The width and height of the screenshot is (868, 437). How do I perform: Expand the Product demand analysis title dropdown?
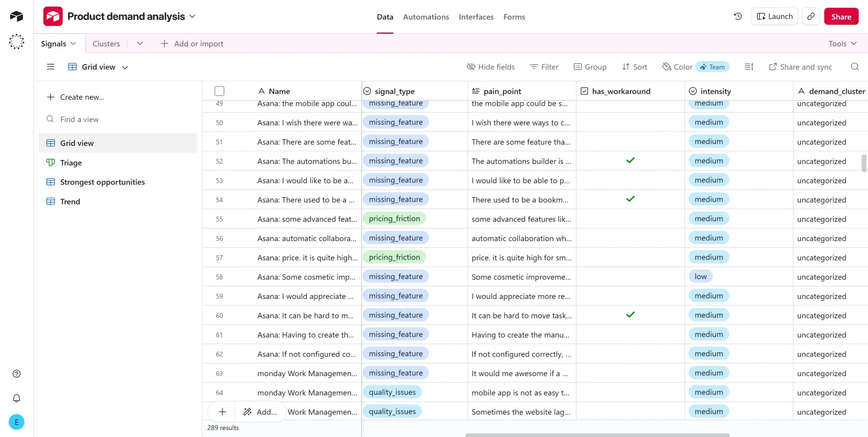pos(192,16)
